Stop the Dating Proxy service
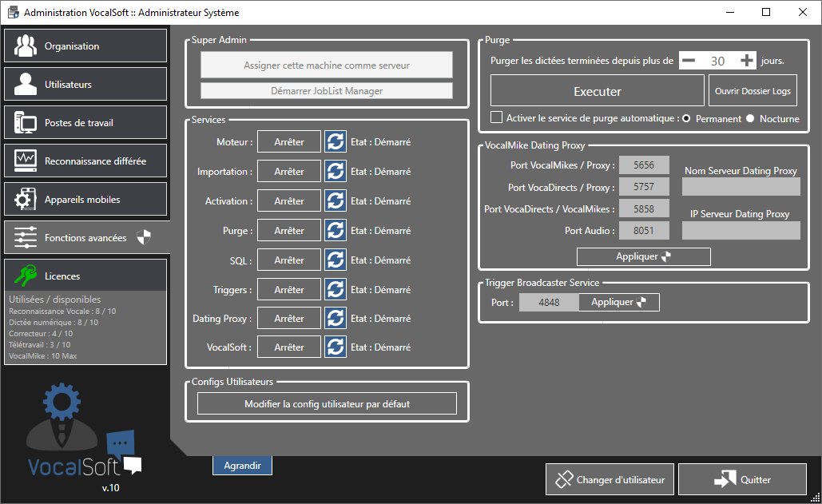This screenshot has height=504, width=822. click(x=289, y=318)
